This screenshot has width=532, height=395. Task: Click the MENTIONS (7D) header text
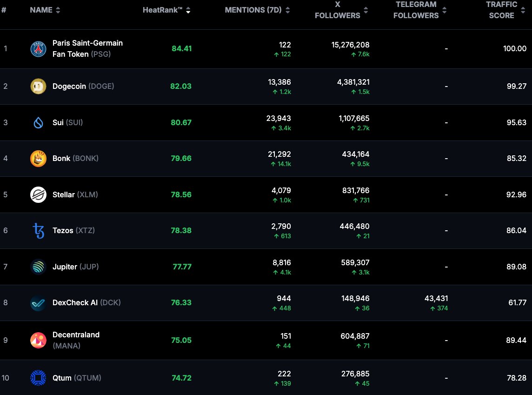[253, 10]
